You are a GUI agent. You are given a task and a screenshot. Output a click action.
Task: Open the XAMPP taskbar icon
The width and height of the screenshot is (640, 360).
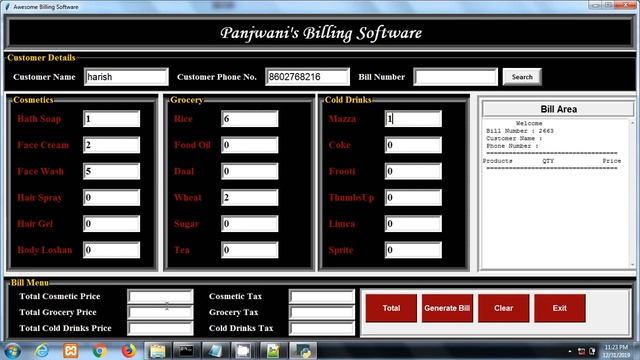pos(71,351)
